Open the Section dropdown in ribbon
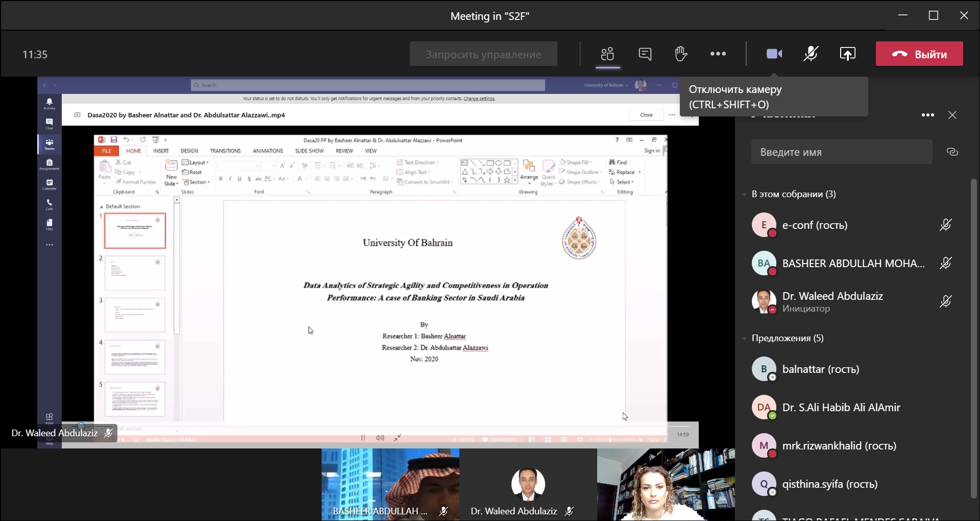Viewport: 980px width, 521px height. coord(197,182)
